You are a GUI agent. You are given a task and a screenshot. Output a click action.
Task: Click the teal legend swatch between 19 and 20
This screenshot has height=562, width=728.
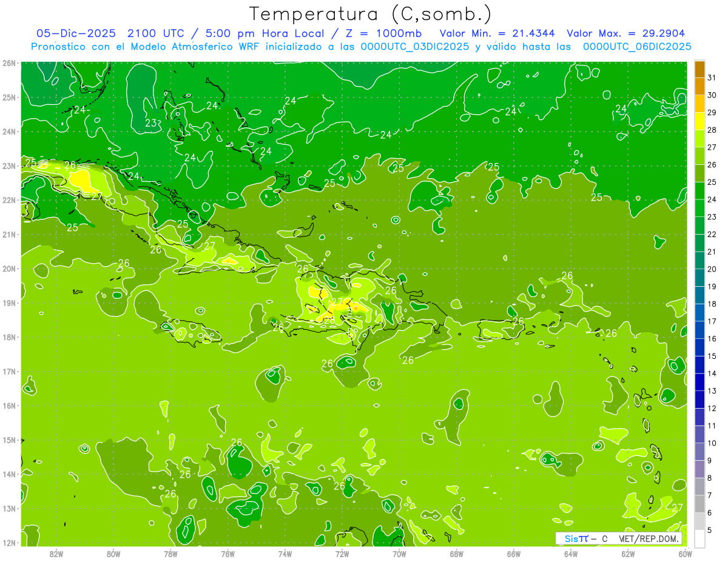click(x=699, y=278)
